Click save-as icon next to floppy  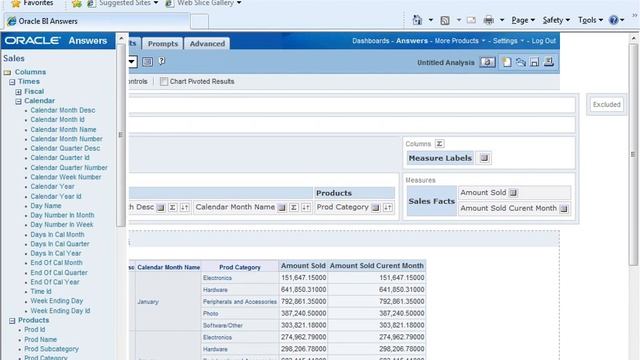point(549,62)
